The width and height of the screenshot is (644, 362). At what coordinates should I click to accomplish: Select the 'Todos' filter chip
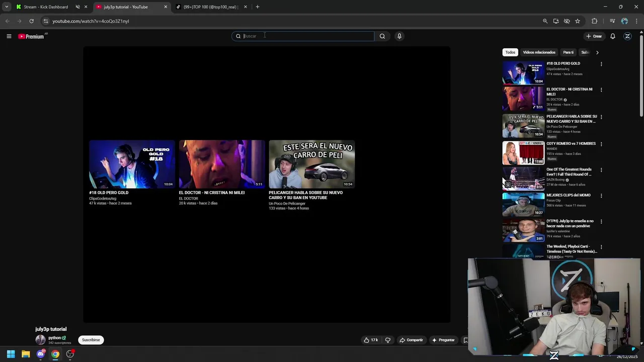pyautogui.click(x=510, y=52)
